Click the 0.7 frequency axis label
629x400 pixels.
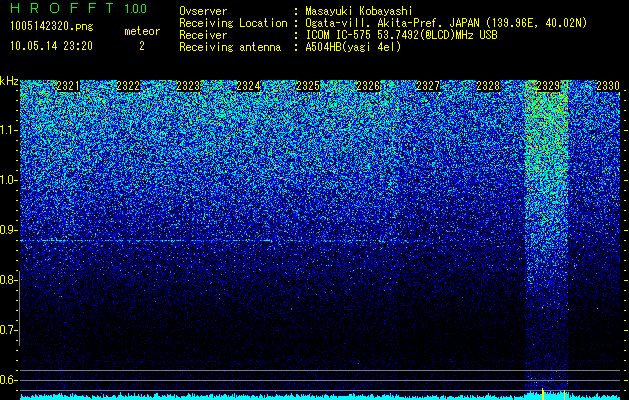coord(7,330)
